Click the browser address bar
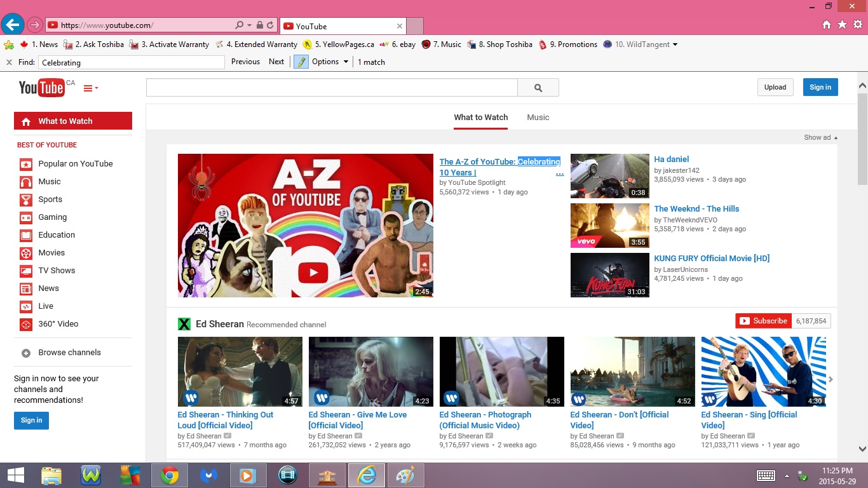The image size is (868, 488). pyautogui.click(x=146, y=25)
